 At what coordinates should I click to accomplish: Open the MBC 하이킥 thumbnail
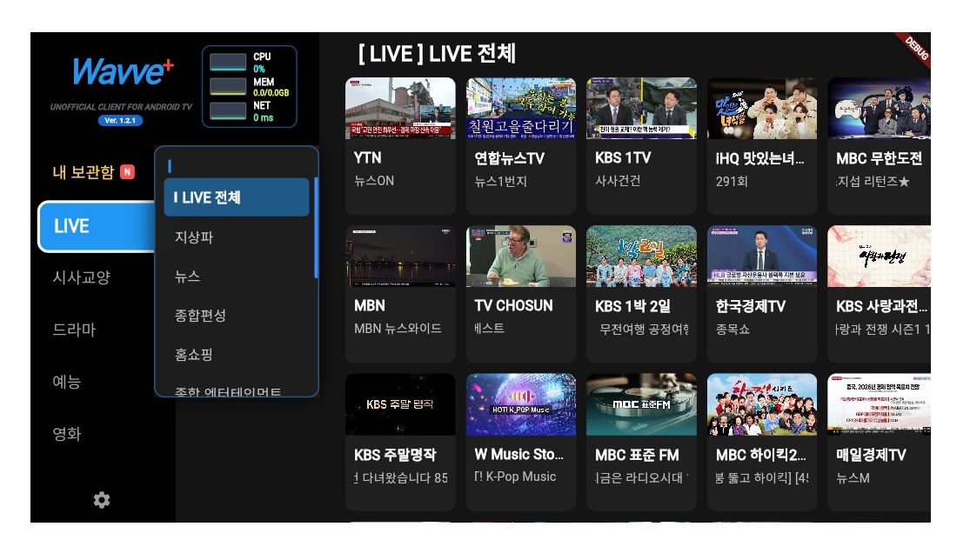762,405
